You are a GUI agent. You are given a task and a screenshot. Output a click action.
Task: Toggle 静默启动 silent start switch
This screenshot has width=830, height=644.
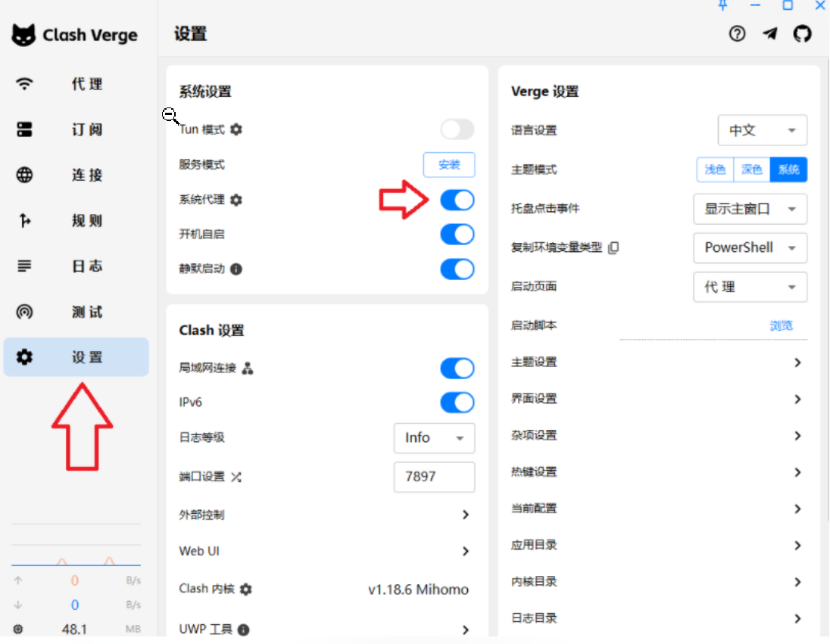(457, 269)
